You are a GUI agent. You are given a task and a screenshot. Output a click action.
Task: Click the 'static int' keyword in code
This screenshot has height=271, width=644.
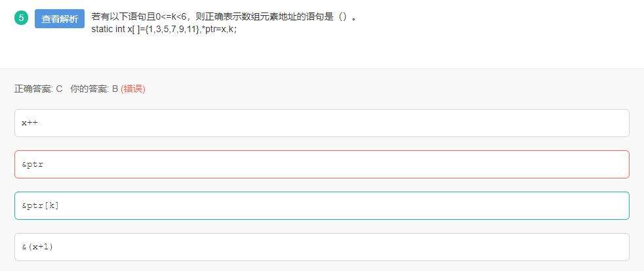pyautogui.click(x=108, y=30)
